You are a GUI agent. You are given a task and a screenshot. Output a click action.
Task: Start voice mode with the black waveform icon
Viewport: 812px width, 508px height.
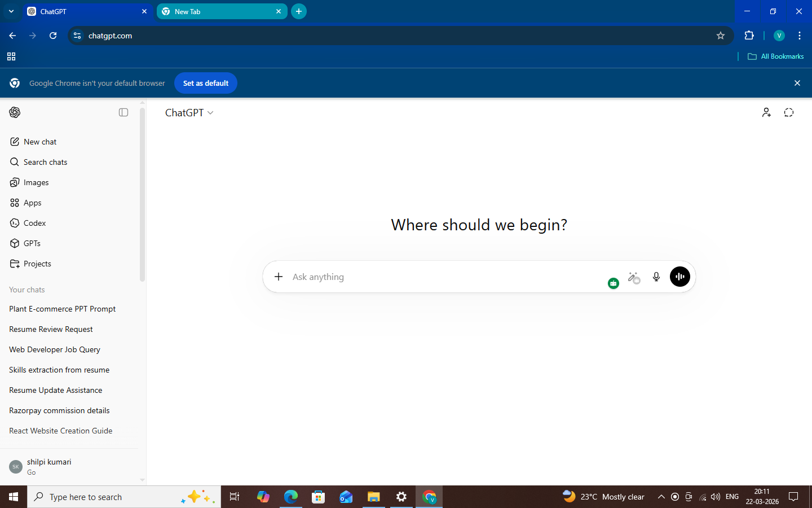[679, 277]
